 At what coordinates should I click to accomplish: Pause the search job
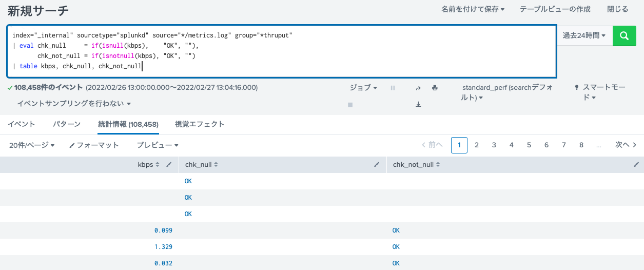(x=393, y=88)
